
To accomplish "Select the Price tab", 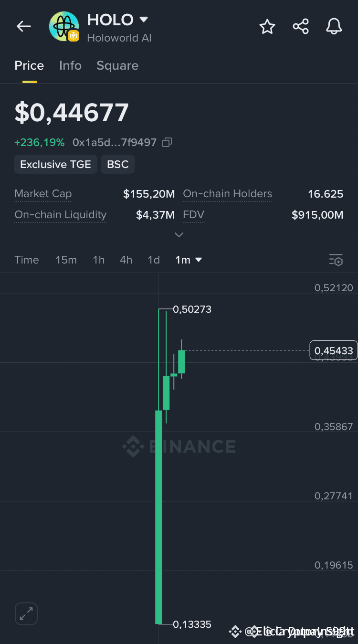I will click(x=29, y=66).
